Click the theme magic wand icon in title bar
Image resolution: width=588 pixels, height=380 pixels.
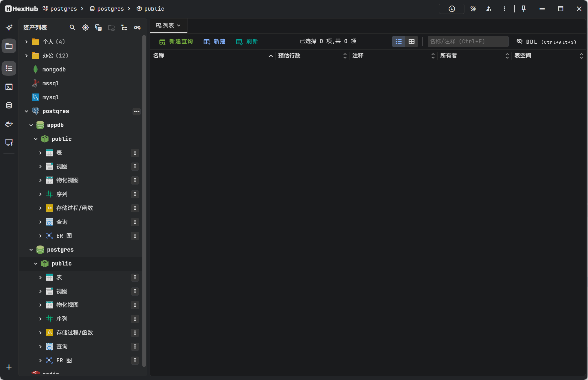tap(473, 9)
